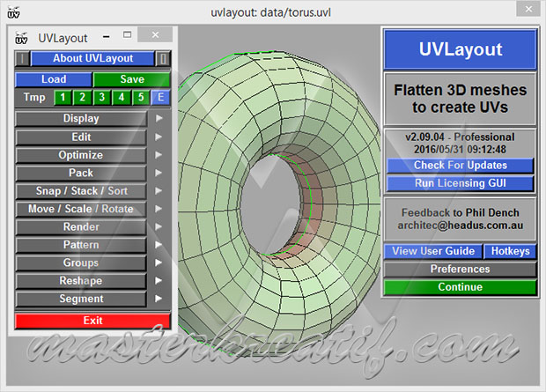Open the Move / Scale / Rotate section
The image size is (546, 392).
(x=81, y=209)
